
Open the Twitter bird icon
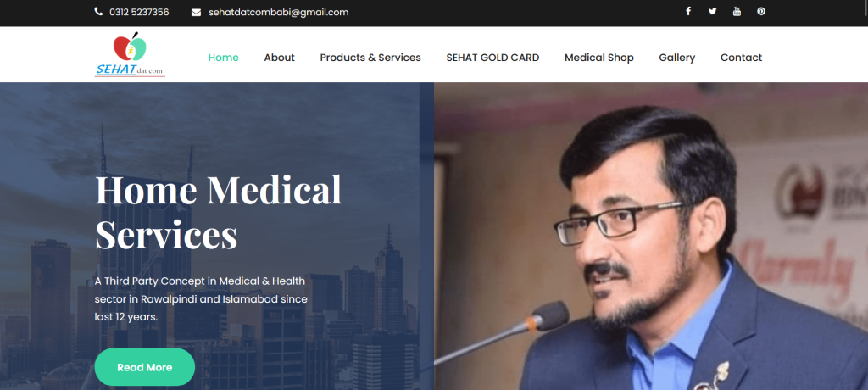712,11
